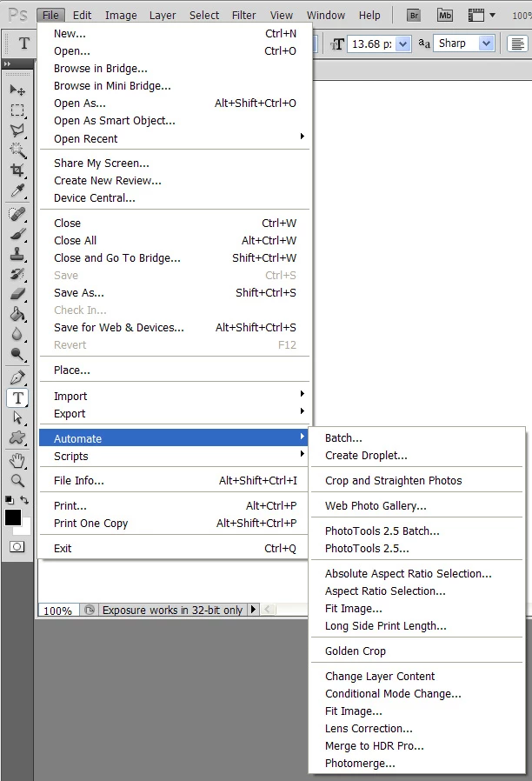Launch Bridge with the Br icon

tap(414, 16)
